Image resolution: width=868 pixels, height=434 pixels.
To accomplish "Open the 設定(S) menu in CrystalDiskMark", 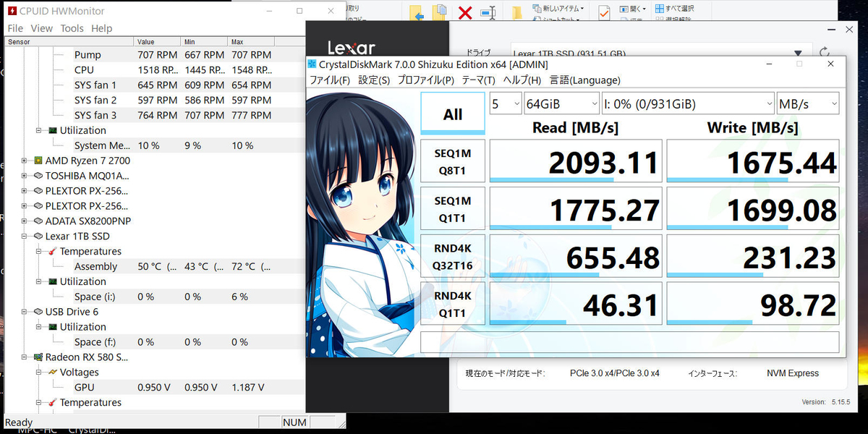I will [374, 80].
